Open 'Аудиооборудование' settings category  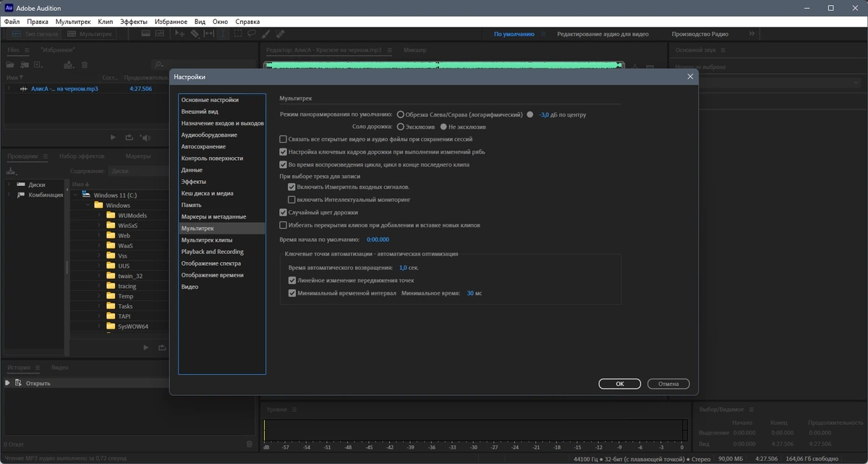click(x=209, y=135)
